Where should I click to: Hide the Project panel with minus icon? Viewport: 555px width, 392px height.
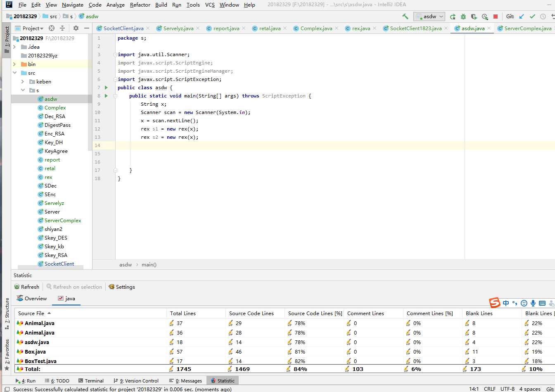coord(86,28)
